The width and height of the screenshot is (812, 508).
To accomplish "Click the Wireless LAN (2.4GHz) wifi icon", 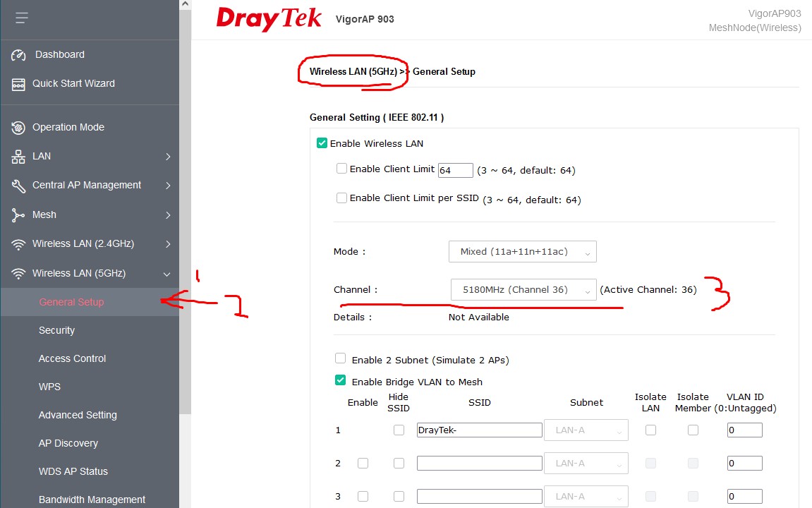I will tap(18, 244).
